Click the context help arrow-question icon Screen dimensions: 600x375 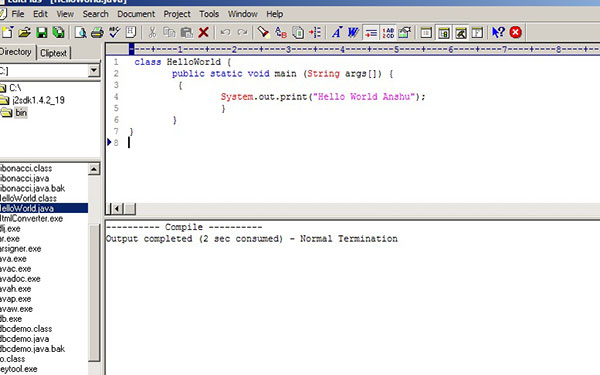pos(499,33)
